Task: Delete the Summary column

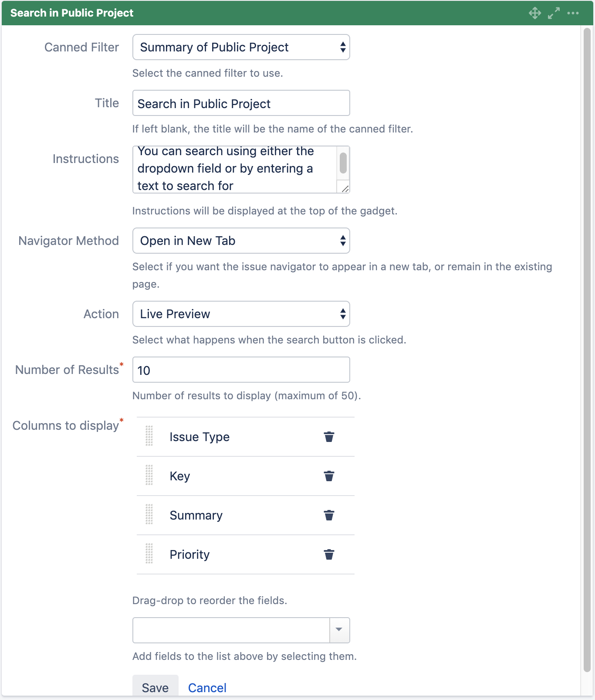Action: click(x=329, y=515)
